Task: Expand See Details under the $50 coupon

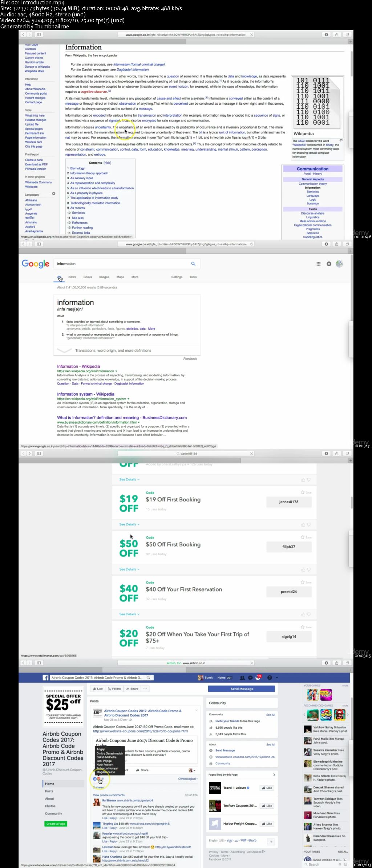Action: coord(129,569)
